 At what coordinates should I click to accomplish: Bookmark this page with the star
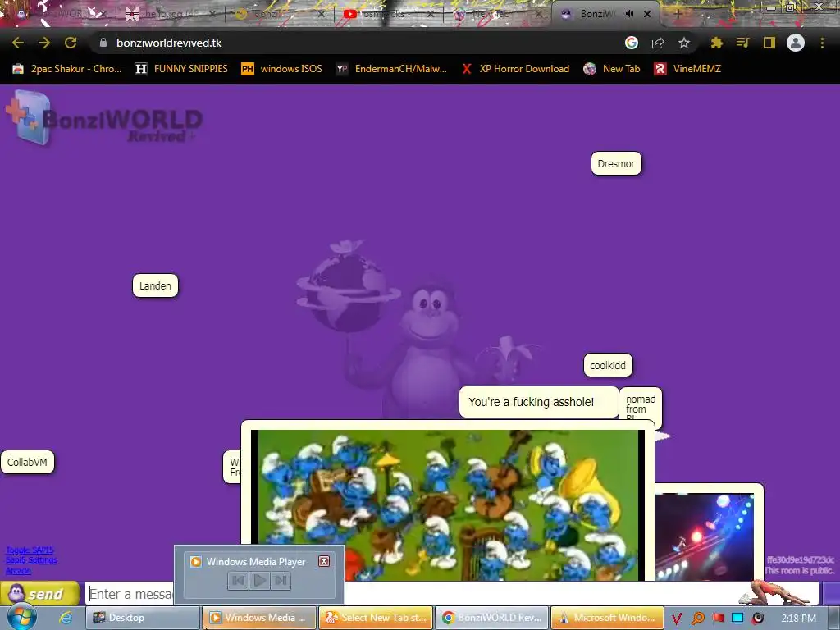click(684, 43)
